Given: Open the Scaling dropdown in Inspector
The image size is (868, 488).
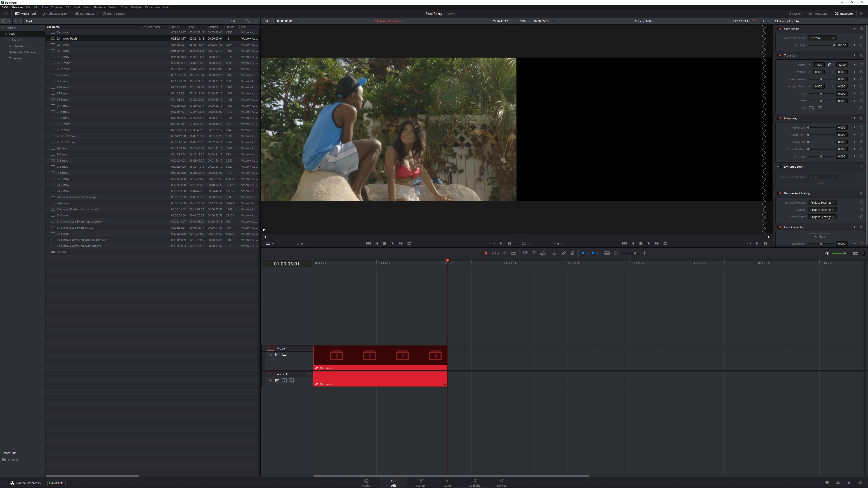Looking at the screenshot, I should 822,210.
